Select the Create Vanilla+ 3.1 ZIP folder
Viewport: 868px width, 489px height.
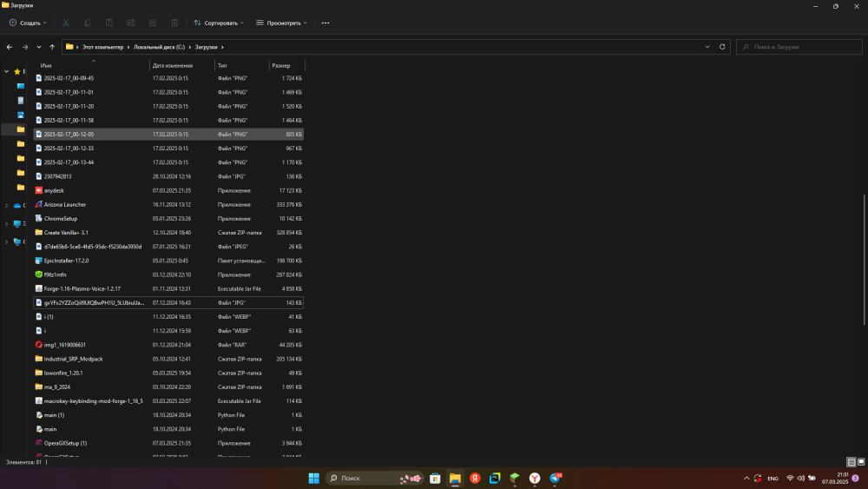168,233
